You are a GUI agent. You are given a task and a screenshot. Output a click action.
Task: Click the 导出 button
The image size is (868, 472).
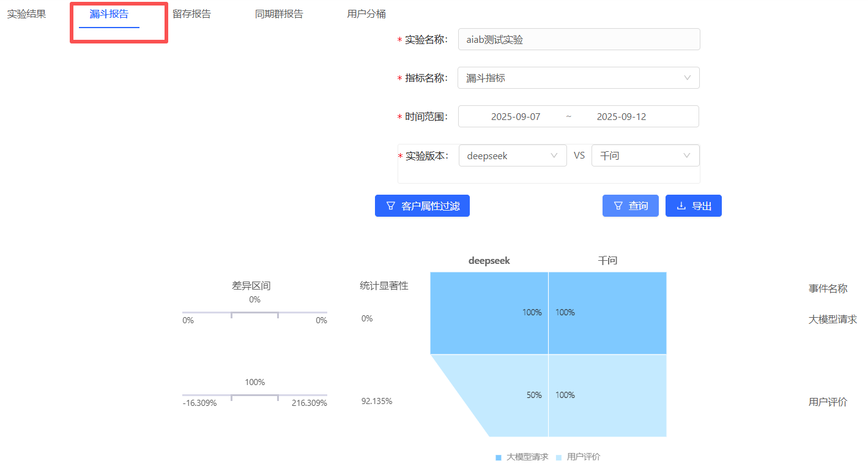click(693, 206)
